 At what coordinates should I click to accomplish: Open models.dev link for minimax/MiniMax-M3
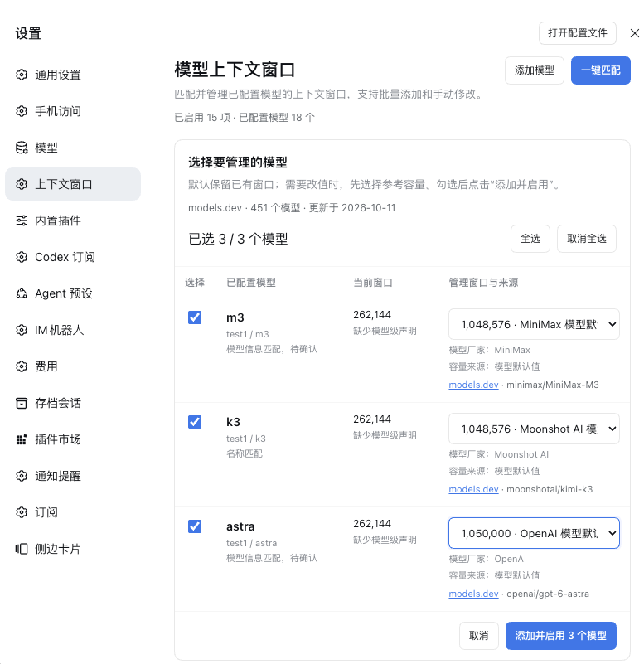tap(473, 385)
